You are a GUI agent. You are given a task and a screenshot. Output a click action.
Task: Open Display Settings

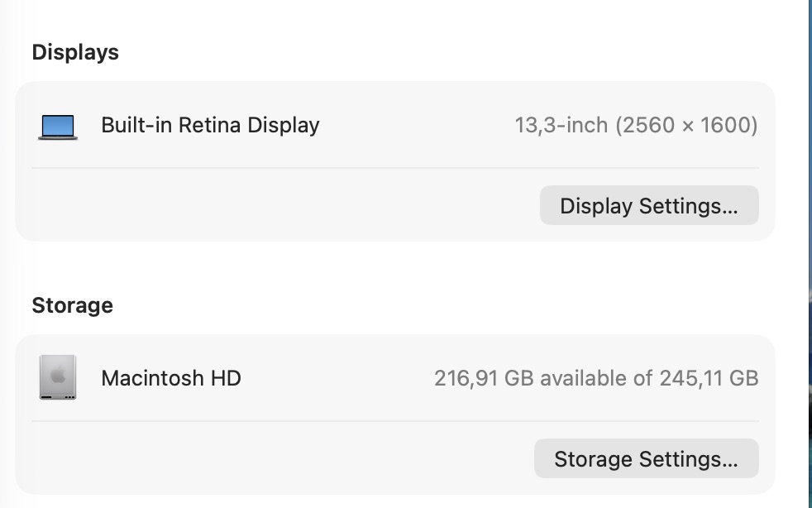point(649,205)
